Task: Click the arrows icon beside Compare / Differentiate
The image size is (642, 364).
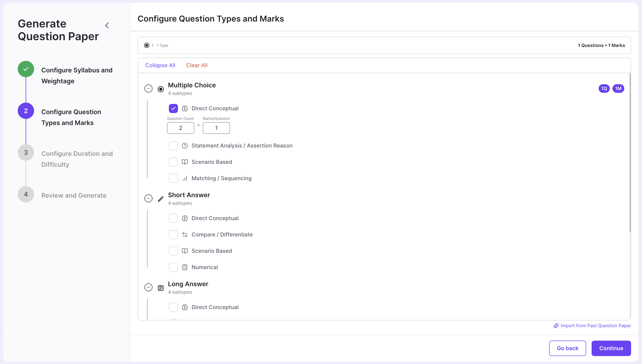Action: pos(185,234)
